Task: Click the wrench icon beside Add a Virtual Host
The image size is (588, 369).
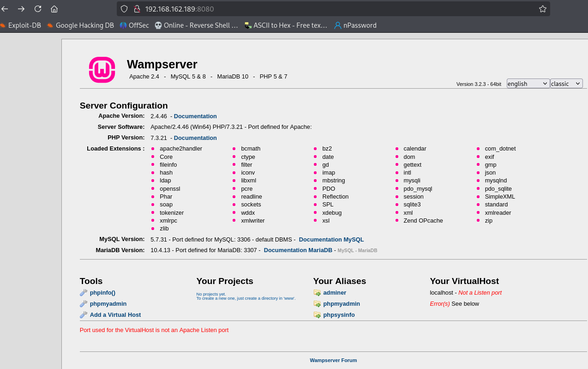Action: coord(84,315)
